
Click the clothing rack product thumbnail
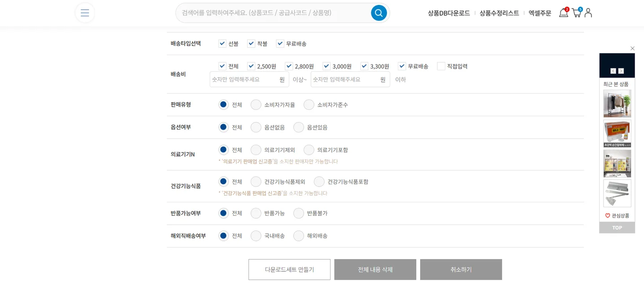(617, 103)
